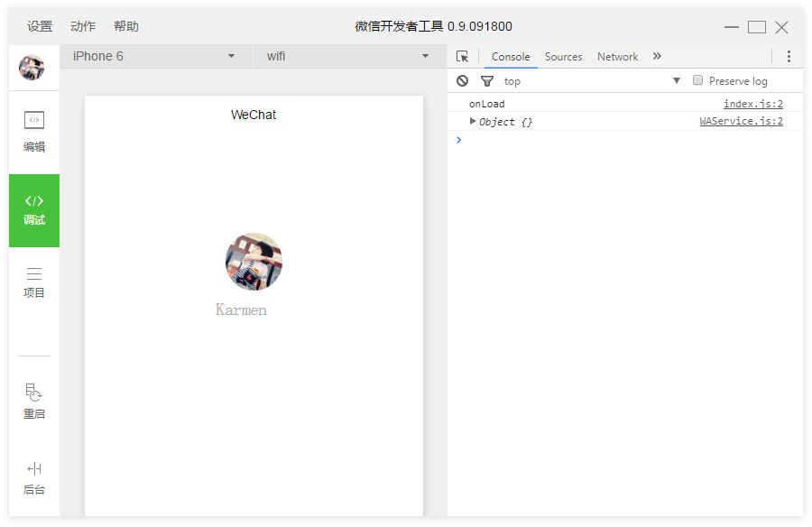Activate the element inspector icon
This screenshot has height=527, width=812.
coord(463,56)
